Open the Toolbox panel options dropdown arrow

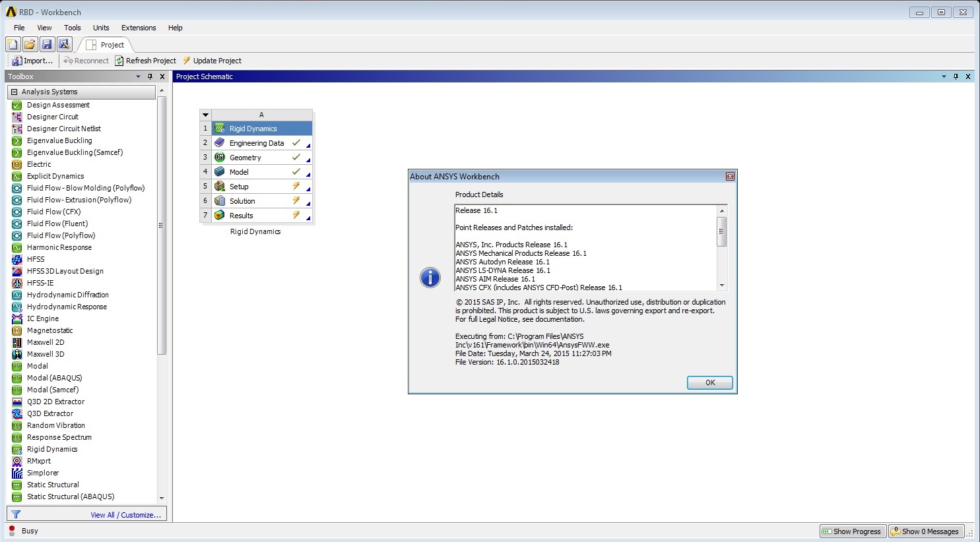(138, 76)
